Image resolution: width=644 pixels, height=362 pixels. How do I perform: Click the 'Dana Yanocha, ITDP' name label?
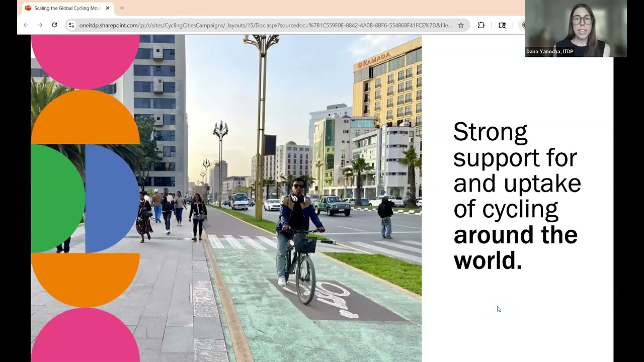coord(549,52)
